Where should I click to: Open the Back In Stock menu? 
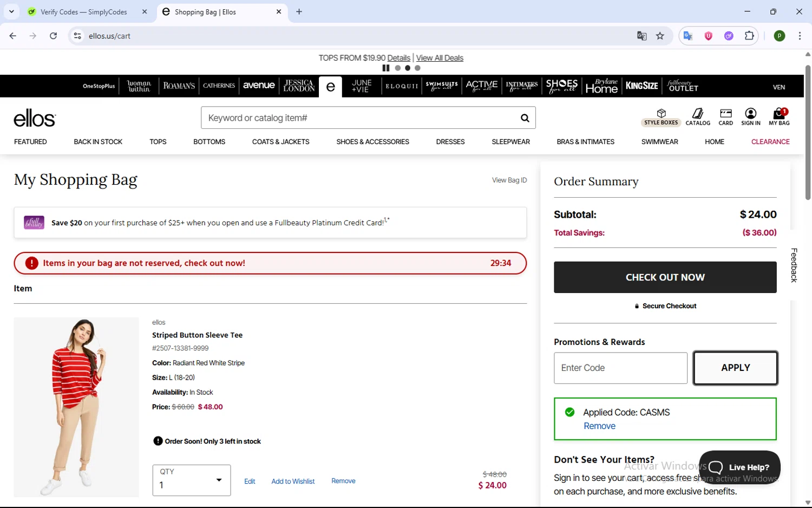click(x=98, y=142)
